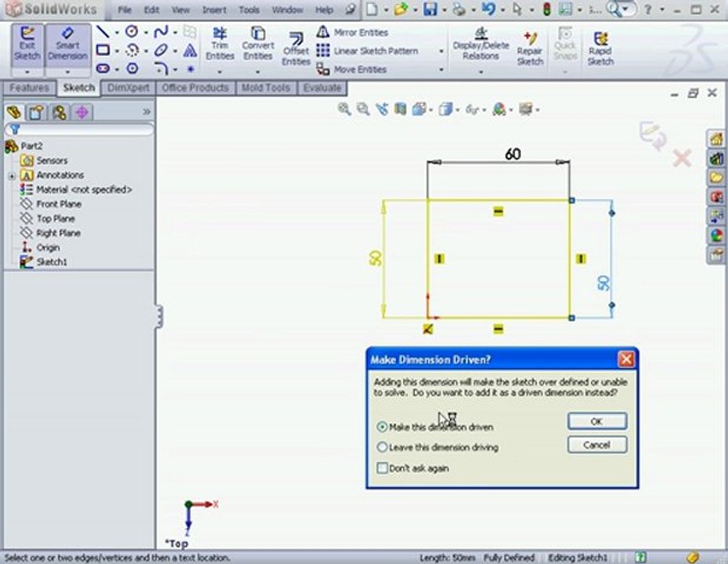Click Linear Sketch Pattern
The width and height of the screenshot is (728, 564).
[367, 51]
